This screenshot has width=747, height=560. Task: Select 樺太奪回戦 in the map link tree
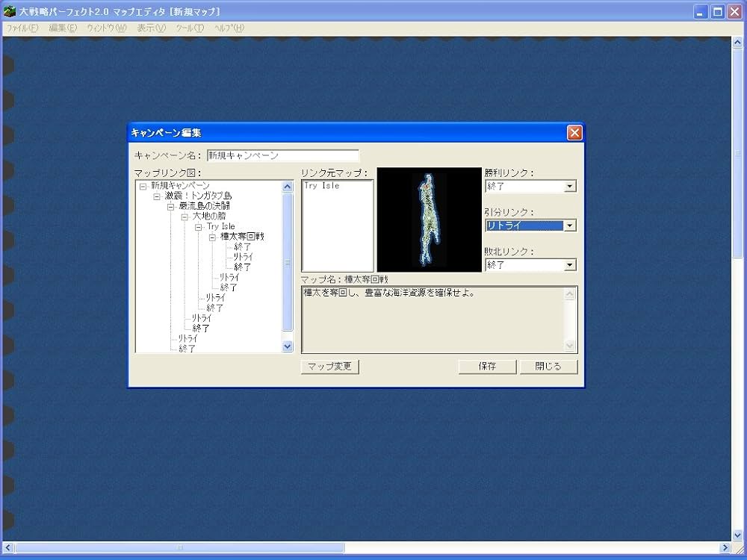[242, 237]
